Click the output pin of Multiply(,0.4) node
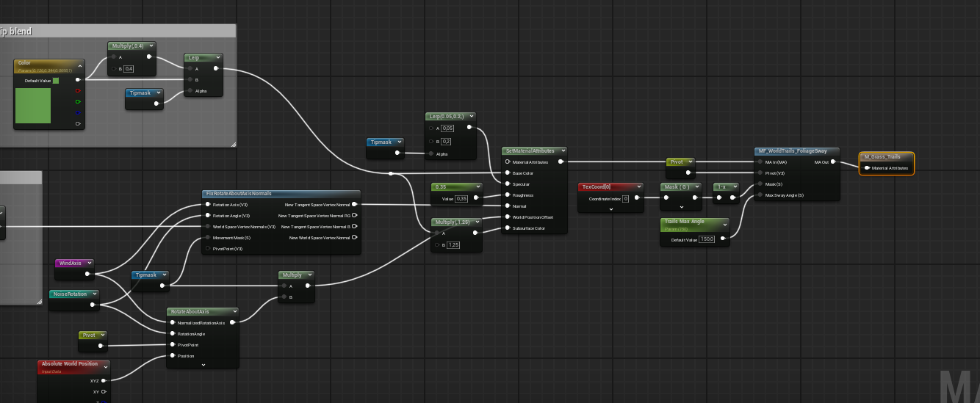 pos(149,57)
